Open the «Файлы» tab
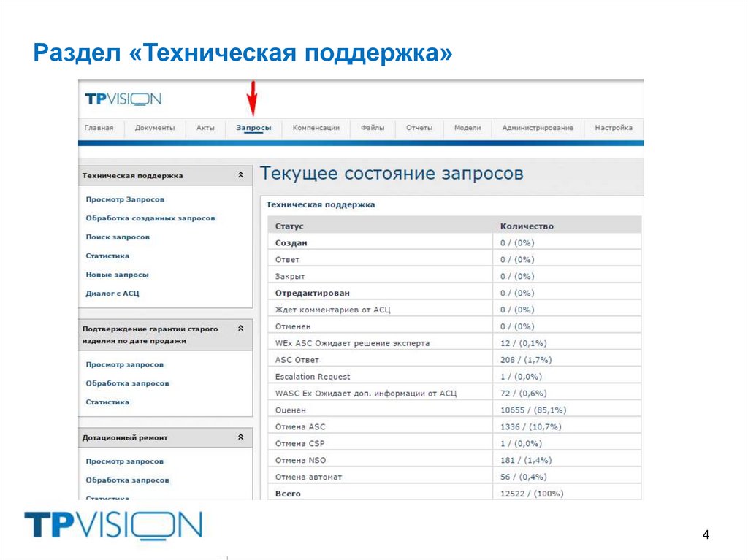Screen dimensions: 748x560 pos(373,127)
